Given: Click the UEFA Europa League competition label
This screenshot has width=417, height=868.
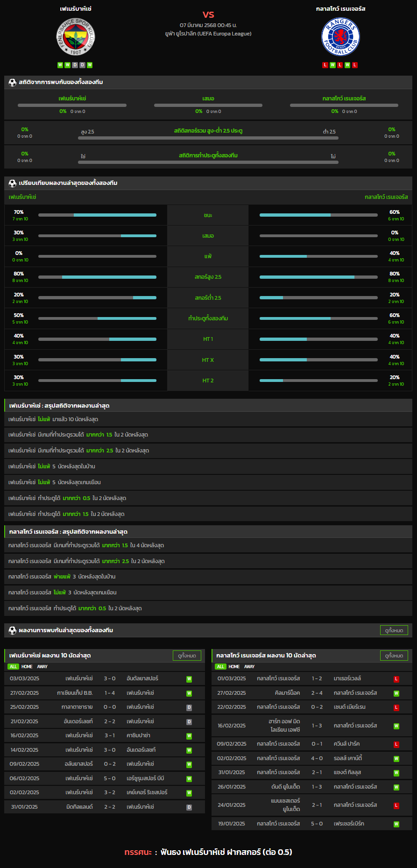Looking at the screenshot, I should tap(208, 34).
